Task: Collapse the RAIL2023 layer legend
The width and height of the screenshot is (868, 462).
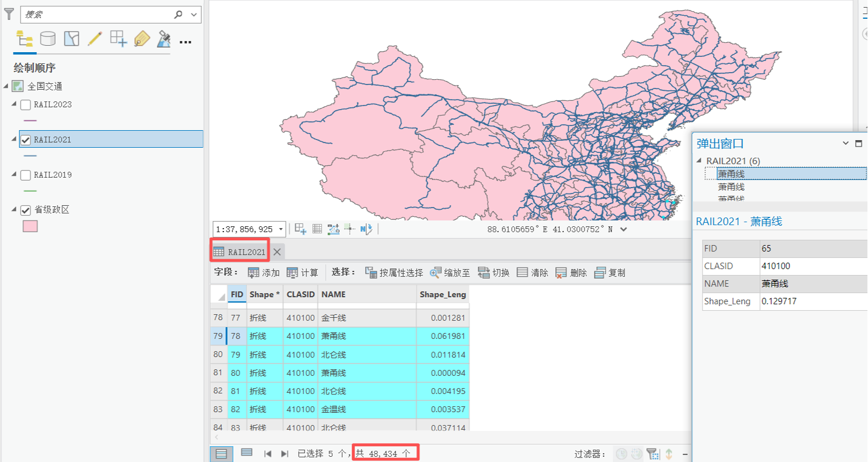Action: tap(15, 104)
